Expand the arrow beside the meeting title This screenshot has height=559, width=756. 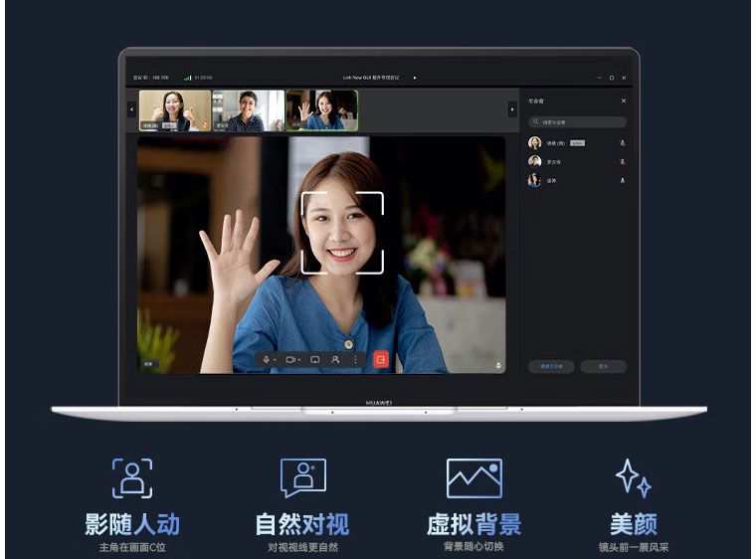tap(415, 78)
